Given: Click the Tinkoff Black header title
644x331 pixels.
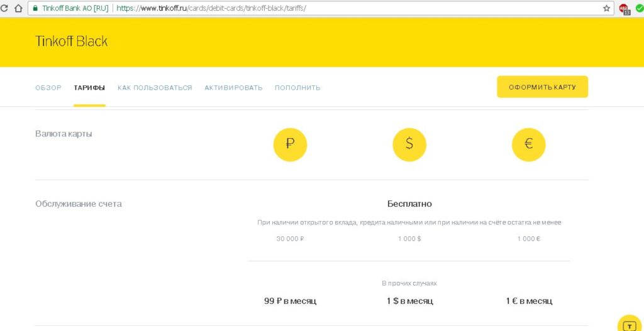Looking at the screenshot, I should [x=72, y=41].
